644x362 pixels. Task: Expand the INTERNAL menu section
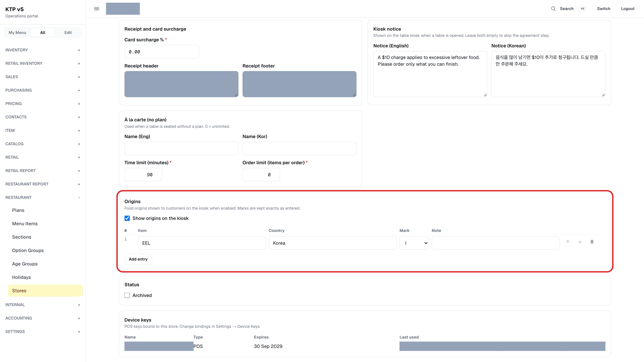point(43,305)
